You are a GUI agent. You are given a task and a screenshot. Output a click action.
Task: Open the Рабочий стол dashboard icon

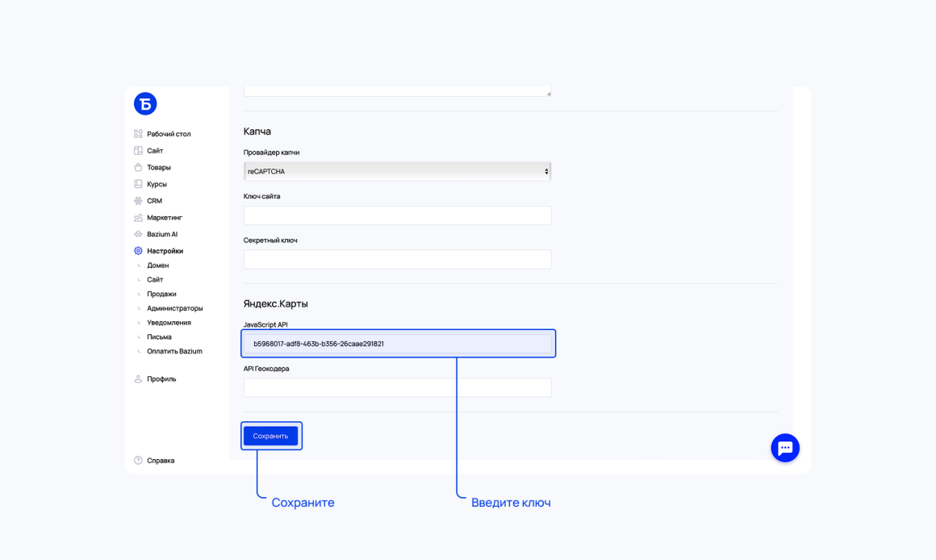coord(138,134)
